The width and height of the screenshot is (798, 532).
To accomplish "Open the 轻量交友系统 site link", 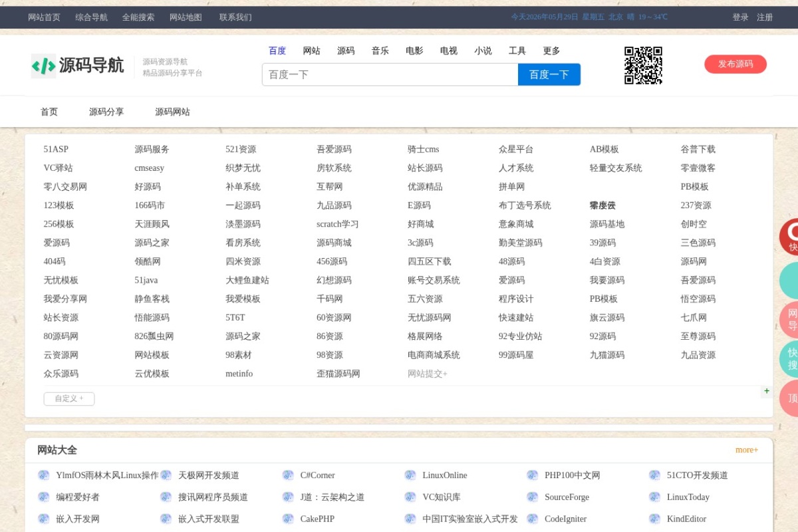I will pyautogui.click(x=616, y=168).
